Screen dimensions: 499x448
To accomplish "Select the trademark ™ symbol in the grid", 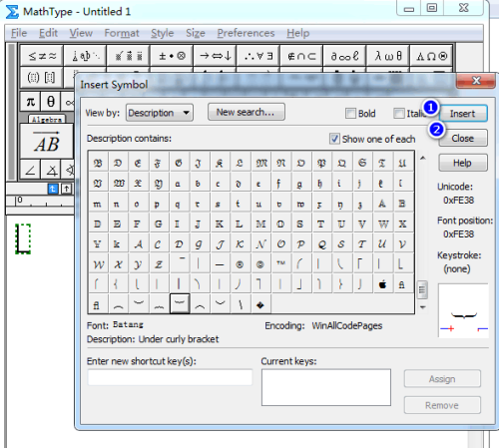I will tap(281, 264).
